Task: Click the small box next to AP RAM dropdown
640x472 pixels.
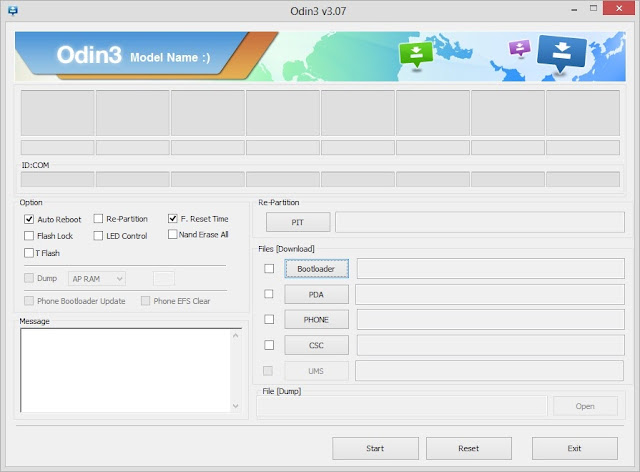Action: (164, 278)
